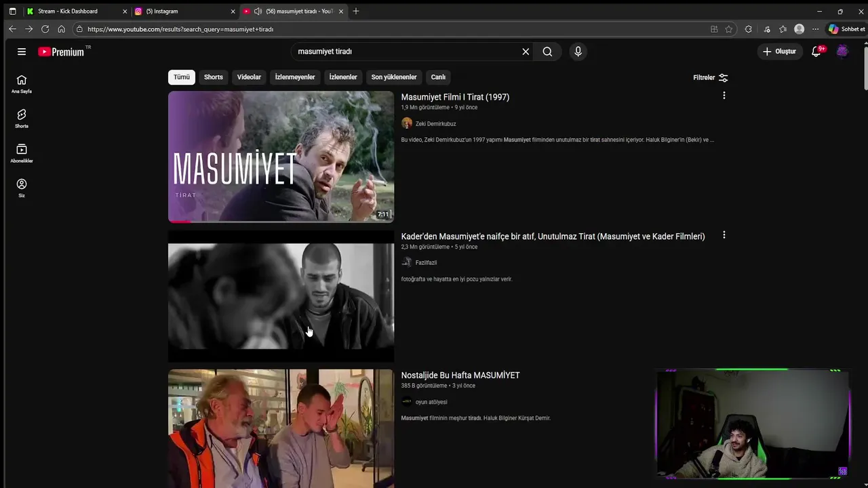Select the Shorts filter chip
Screen dimensions: 868x488
click(x=214, y=77)
